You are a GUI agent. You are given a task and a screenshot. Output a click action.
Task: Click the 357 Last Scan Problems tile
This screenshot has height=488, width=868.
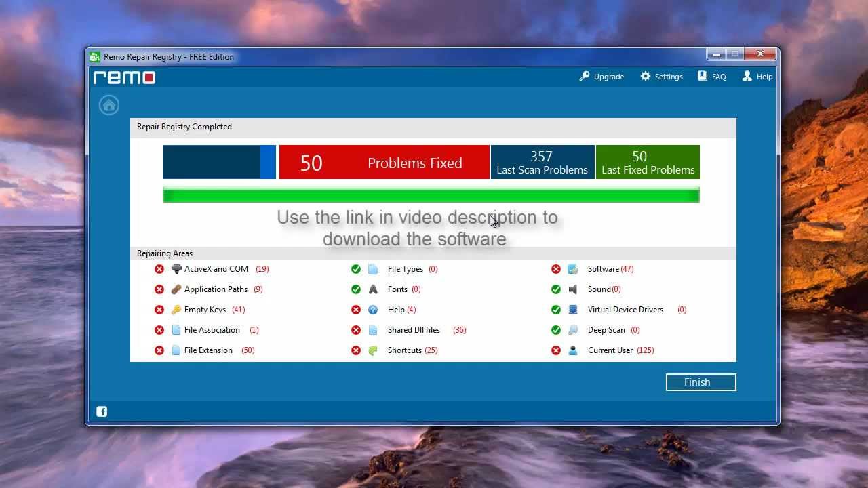(x=542, y=162)
